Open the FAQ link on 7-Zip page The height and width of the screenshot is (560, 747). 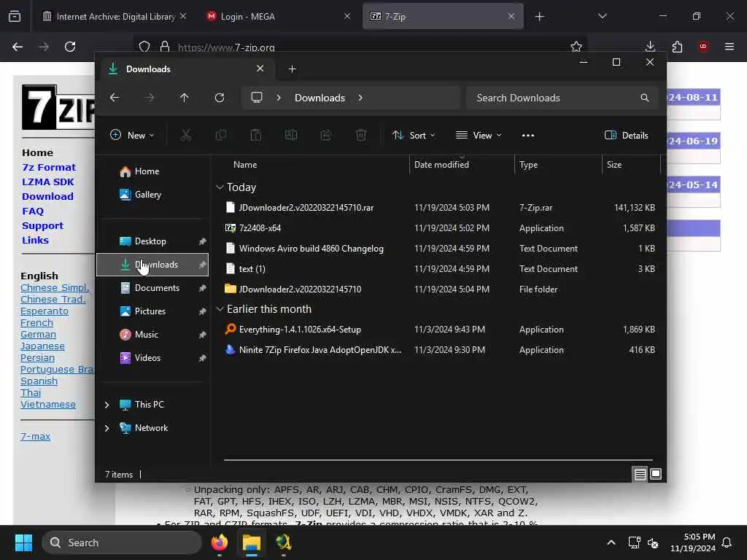pyautogui.click(x=32, y=211)
